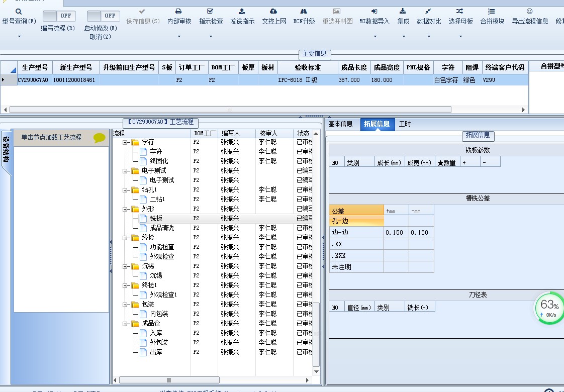This screenshot has height=392, width=564.
Task: Collapse the 成品仓 folder
Action: click(x=125, y=324)
